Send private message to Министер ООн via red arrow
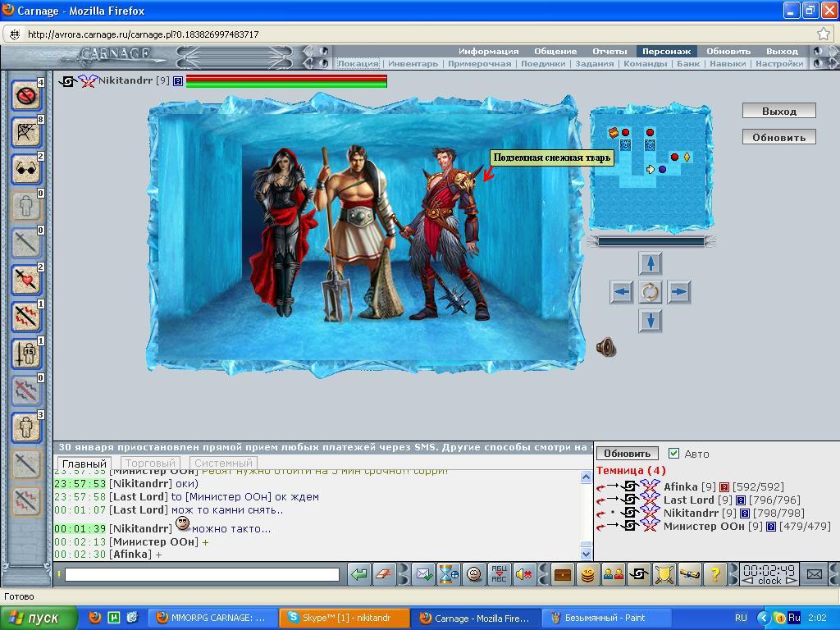Image resolution: width=840 pixels, height=630 pixels. tap(601, 527)
